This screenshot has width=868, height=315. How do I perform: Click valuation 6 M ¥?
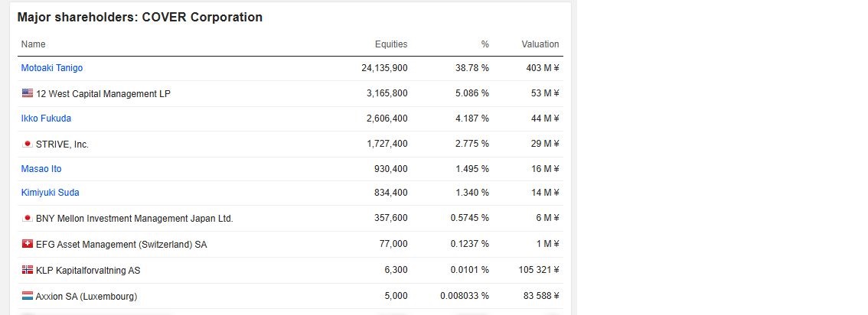click(x=547, y=218)
